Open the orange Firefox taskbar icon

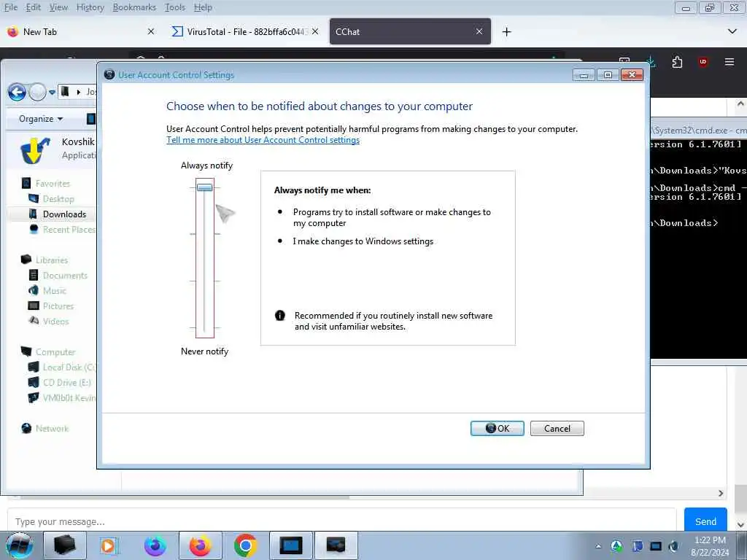[x=200, y=545]
